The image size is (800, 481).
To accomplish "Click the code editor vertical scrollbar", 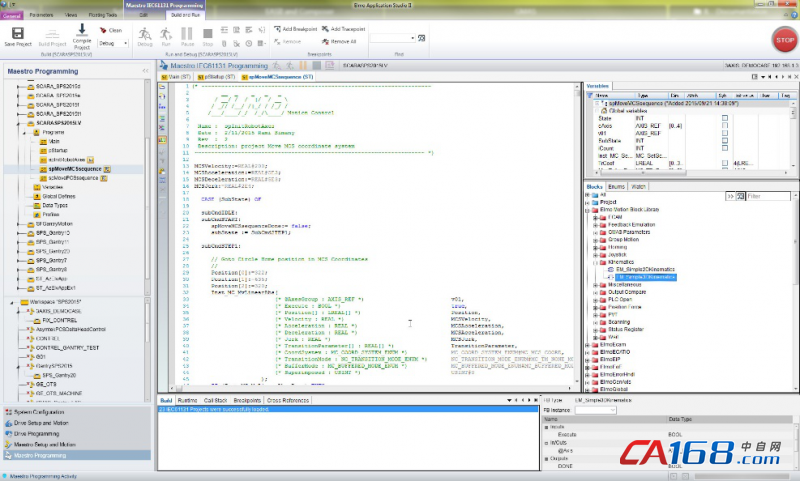I will coord(578,234).
